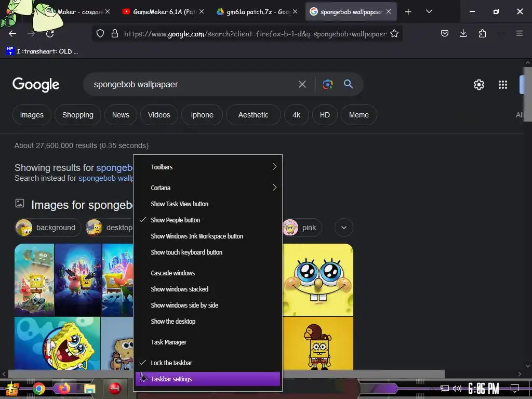This screenshot has width=532, height=399.
Task: Enable Show Windows Ink Workspace button
Action: coord(208,236)
